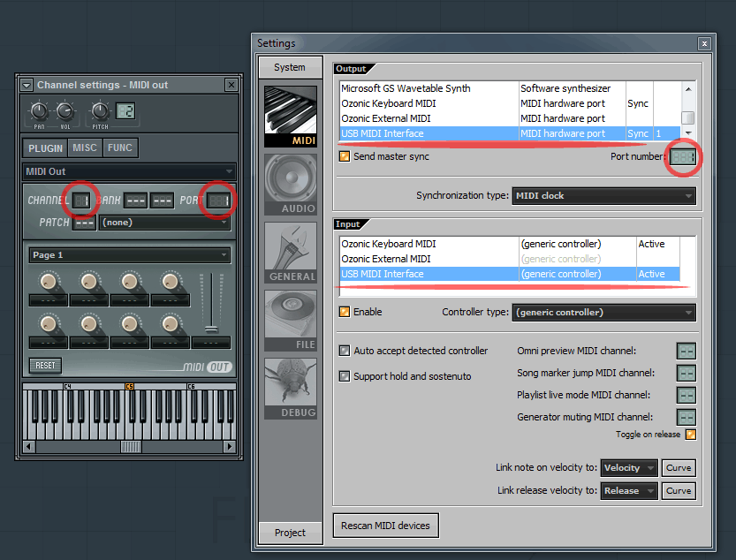Click the Playlist live mode MIDI channel display
Viewport: 736px width, 560px height.
pos(687,395)
